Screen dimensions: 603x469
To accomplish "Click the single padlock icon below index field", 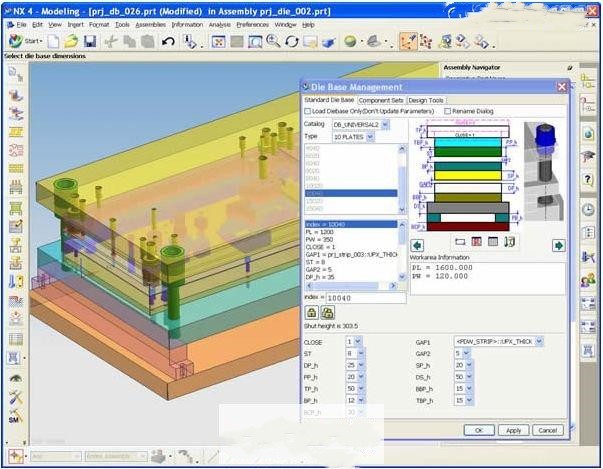I will [x=311, y=312].
